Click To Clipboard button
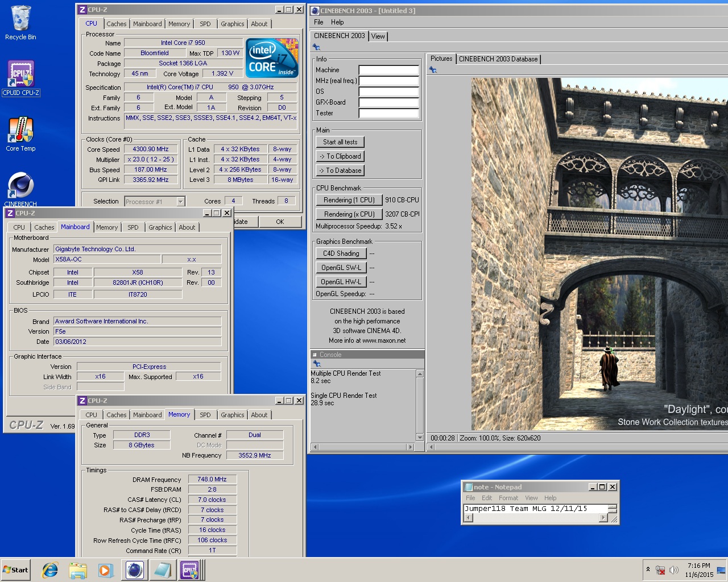The width and height of the screenshot is (728, 582). pos(340,156)
